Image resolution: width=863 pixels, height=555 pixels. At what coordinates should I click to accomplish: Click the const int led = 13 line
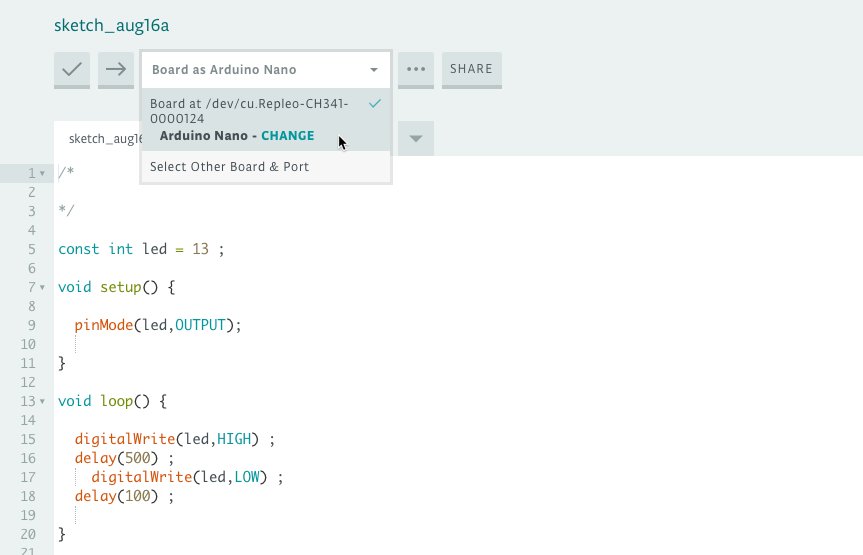(141, 249)
